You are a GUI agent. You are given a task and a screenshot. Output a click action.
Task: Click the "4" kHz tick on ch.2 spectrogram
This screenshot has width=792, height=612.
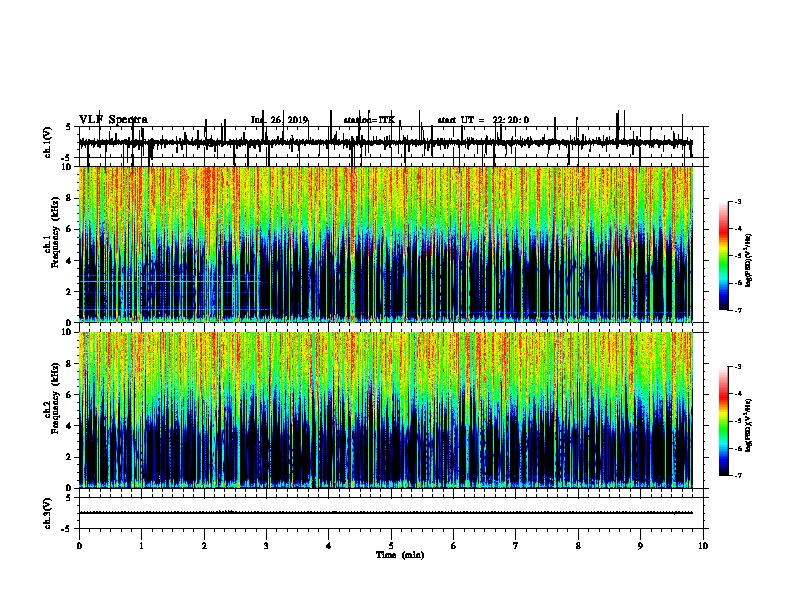pos(70,426)
